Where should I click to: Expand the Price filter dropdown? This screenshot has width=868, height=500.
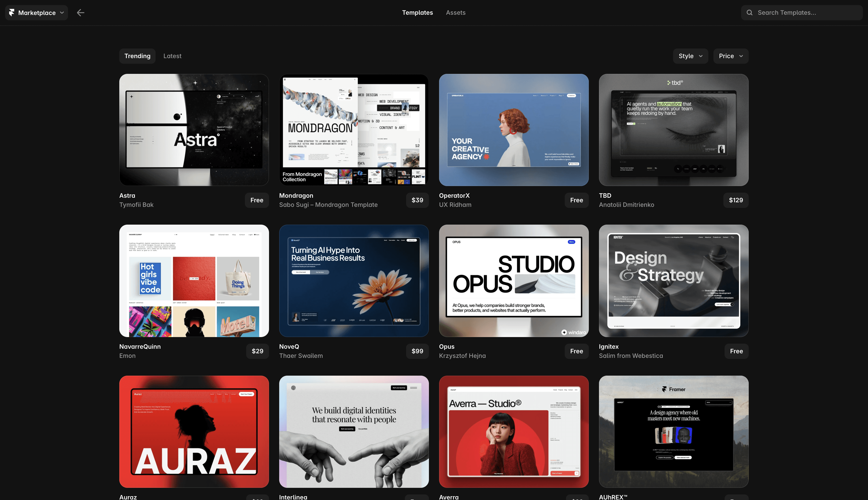tap(731, 56)
